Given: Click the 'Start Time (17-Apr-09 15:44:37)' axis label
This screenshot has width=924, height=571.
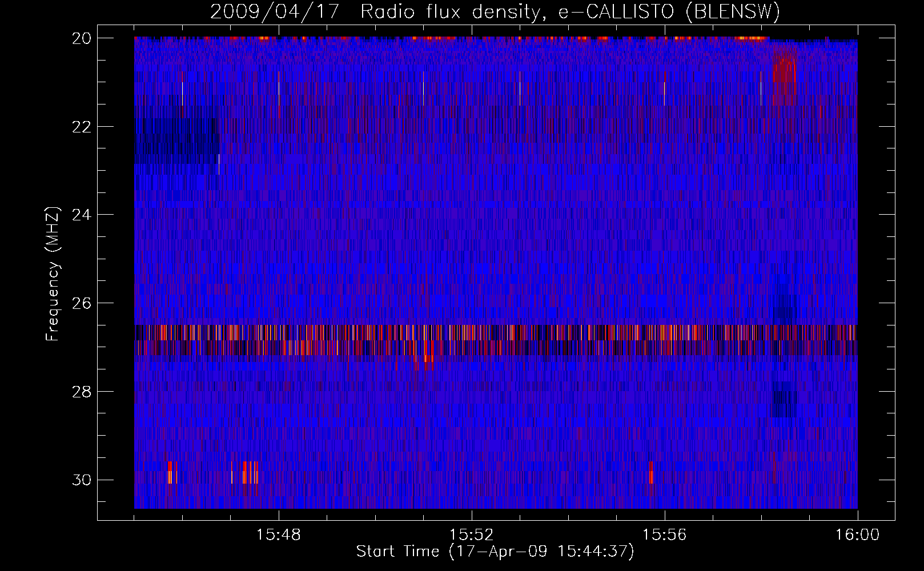Looking at the screenshot, I should click(x=495, y=552).
